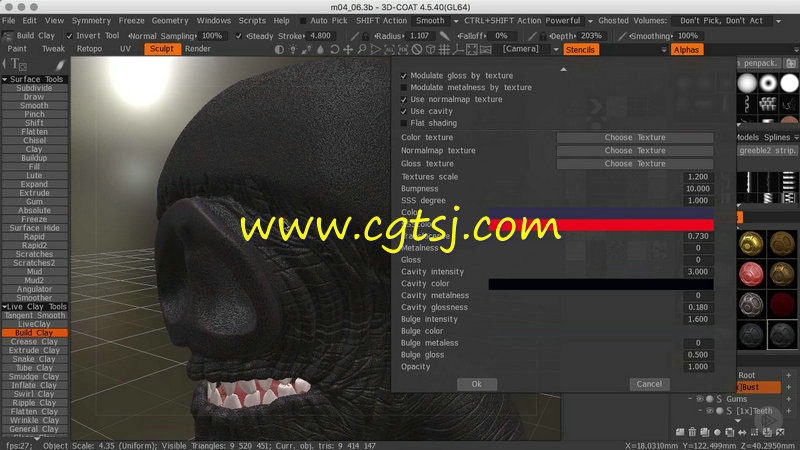Open the Camera dropdown
The image size is (800, 450).
pyautogui.click(x=556, y=49)
